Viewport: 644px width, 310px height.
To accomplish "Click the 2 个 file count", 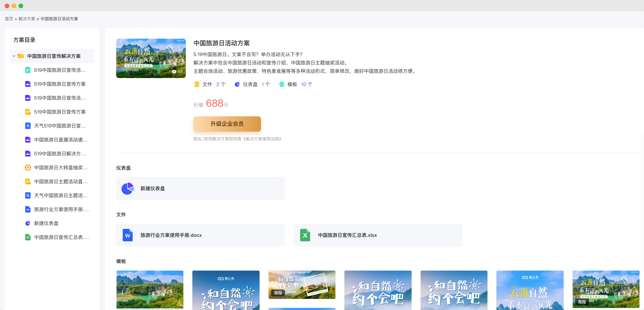I will pos(221,84).
